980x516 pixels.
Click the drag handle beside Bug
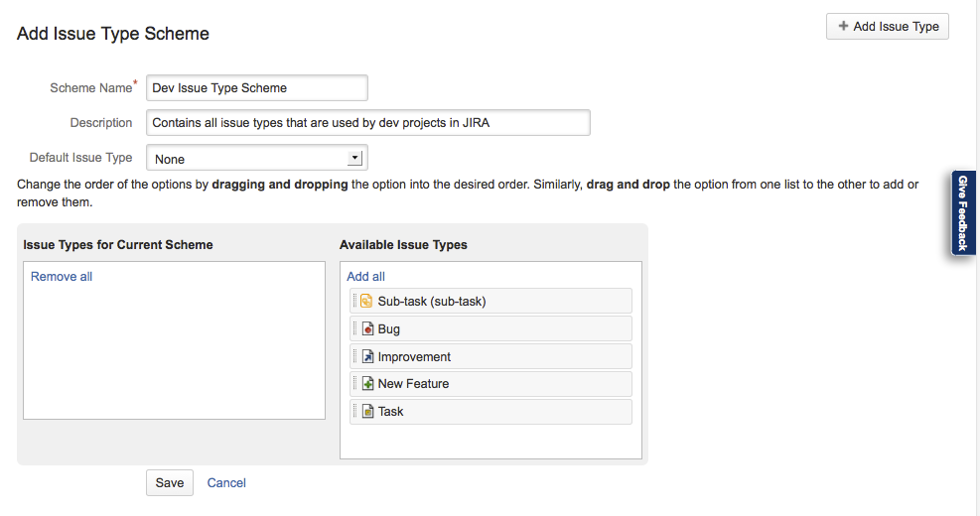click(354, 329)
